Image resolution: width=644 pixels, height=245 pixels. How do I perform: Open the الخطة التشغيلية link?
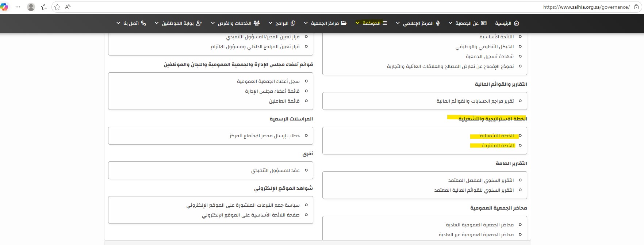[x=497, y=136]
